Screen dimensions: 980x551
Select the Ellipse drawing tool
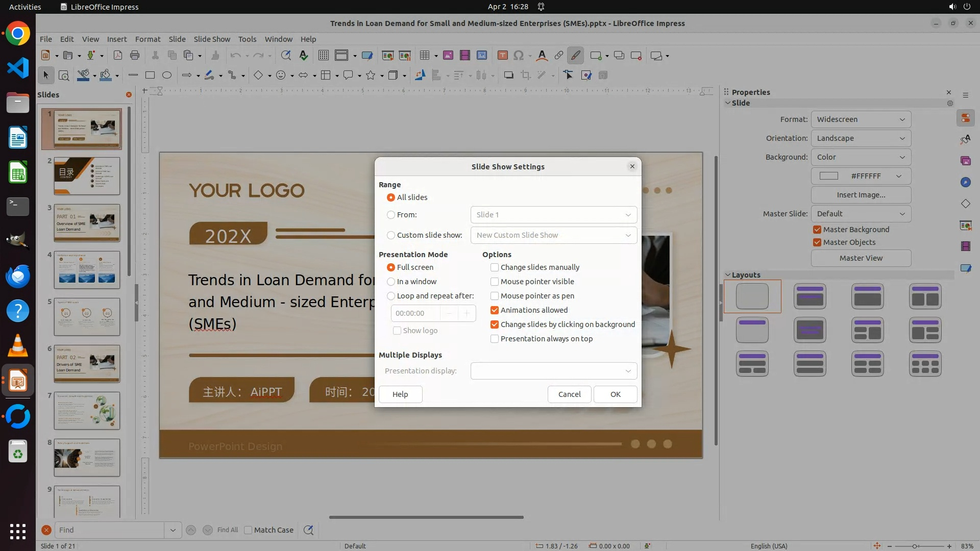coord(166,76)
